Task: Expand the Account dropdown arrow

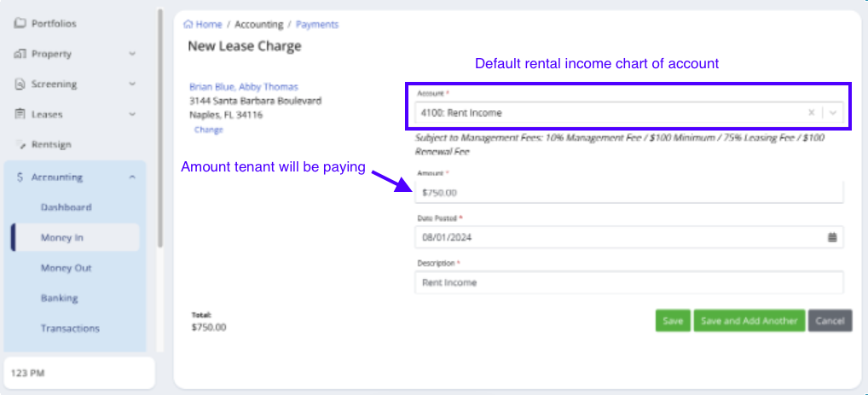Action: point(834,113)
